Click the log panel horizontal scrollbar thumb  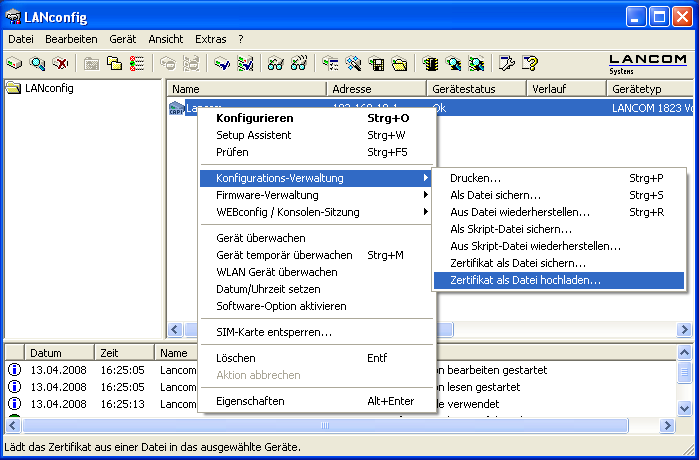(x=325, y=426)
